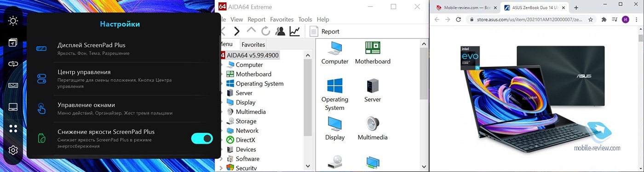This screenshot has width=644, height=172.
Task: Open the View menu in AIDA64
Action: pyautogui.click(x=236, y=19)
